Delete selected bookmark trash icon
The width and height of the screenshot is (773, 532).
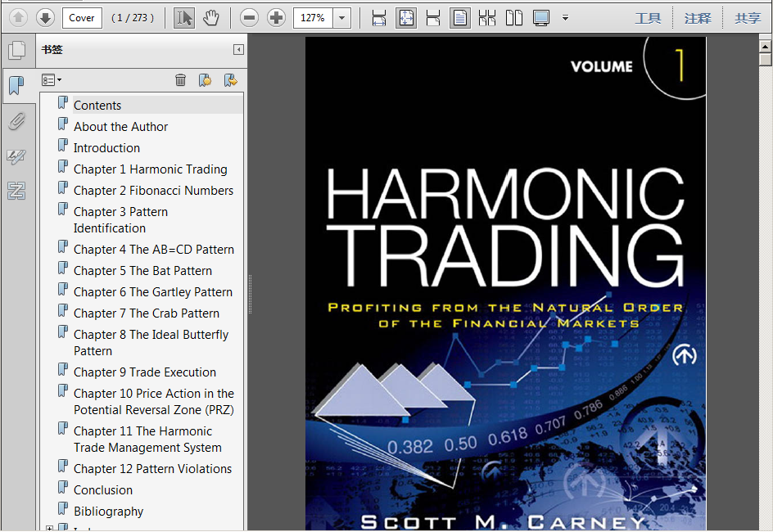180,80
